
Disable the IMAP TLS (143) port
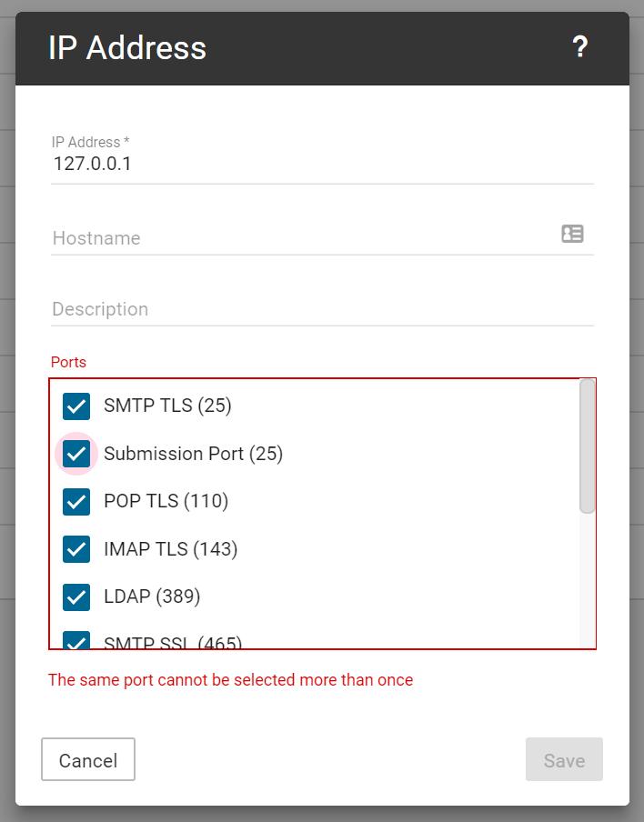[x=76, y=549]
